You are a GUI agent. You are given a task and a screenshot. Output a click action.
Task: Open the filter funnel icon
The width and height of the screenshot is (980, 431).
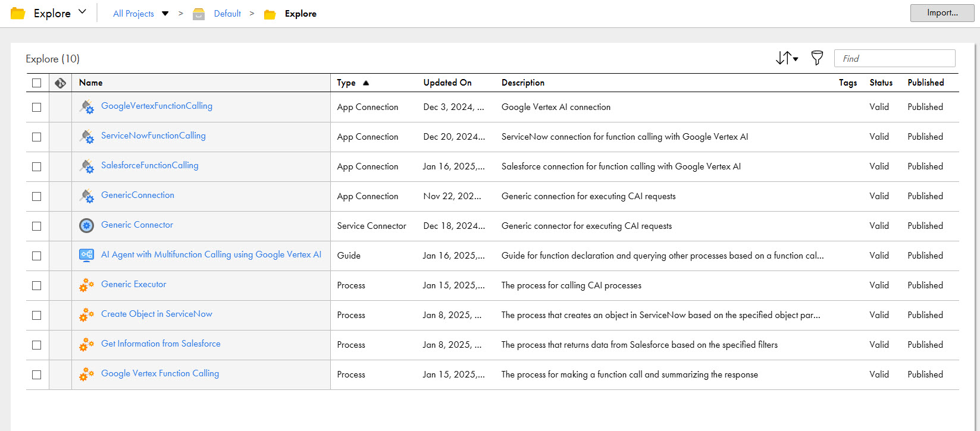click(817, 58)
